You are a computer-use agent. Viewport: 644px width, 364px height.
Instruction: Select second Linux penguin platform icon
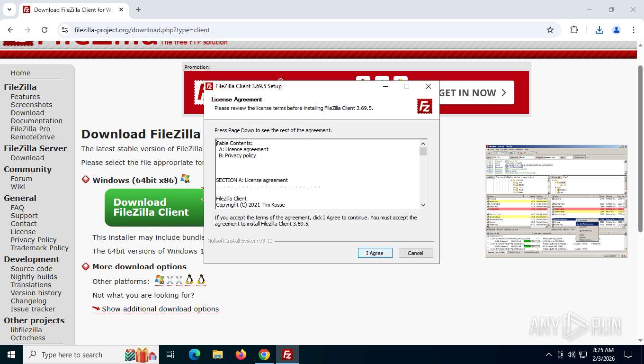tap(201, 280)
